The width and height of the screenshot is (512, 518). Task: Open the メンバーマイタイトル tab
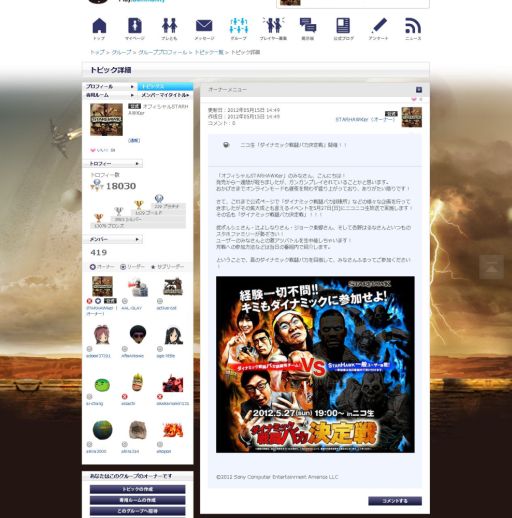point(165,95)
